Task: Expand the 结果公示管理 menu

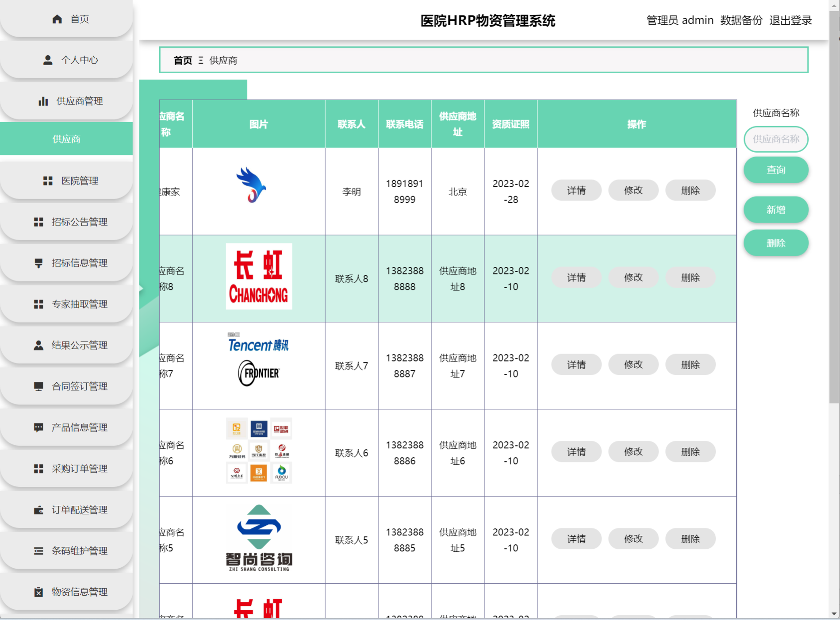Action: (66, 346)
